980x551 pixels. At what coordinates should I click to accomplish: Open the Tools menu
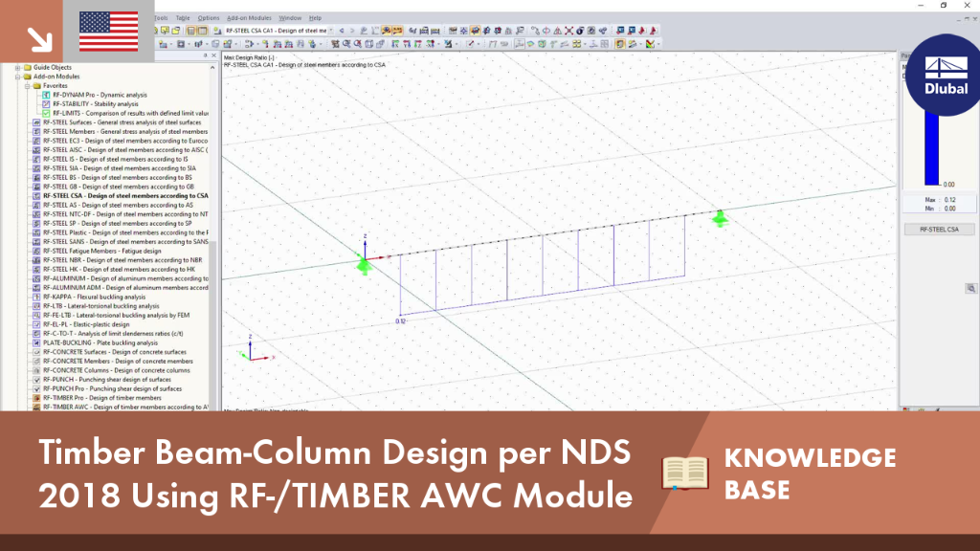(x=161, y=18)
